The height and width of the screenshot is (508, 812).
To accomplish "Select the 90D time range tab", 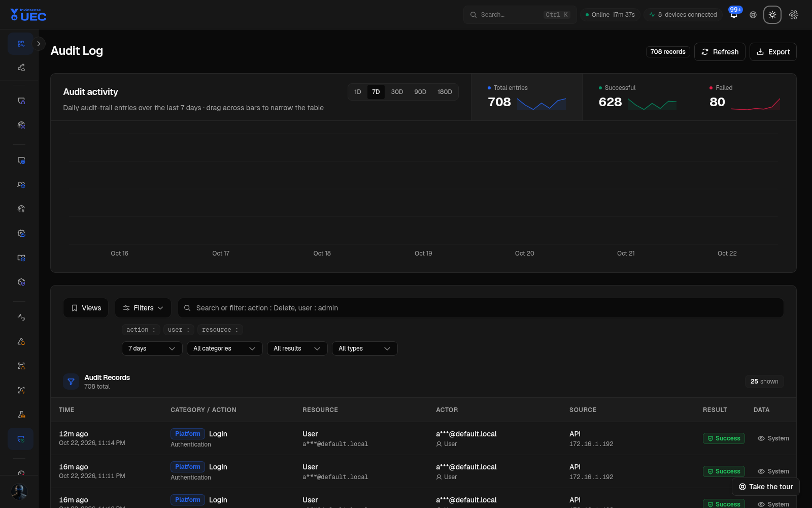I will coord(420,92).
